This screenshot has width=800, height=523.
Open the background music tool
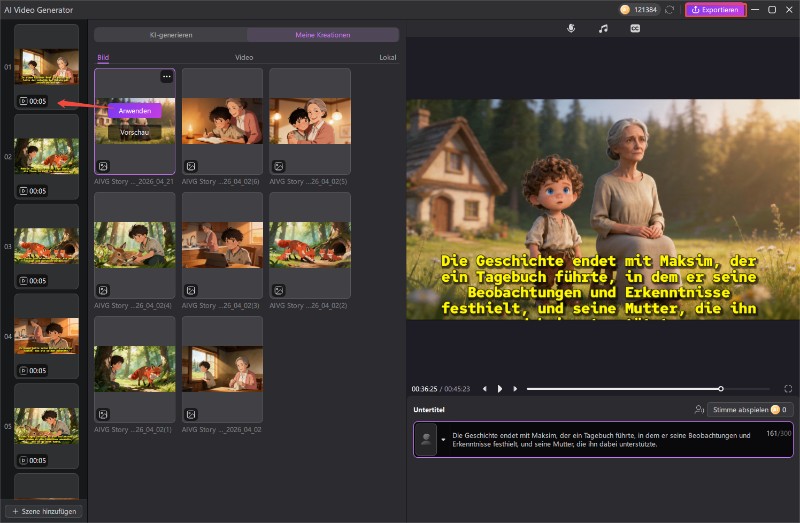[603, 29]
